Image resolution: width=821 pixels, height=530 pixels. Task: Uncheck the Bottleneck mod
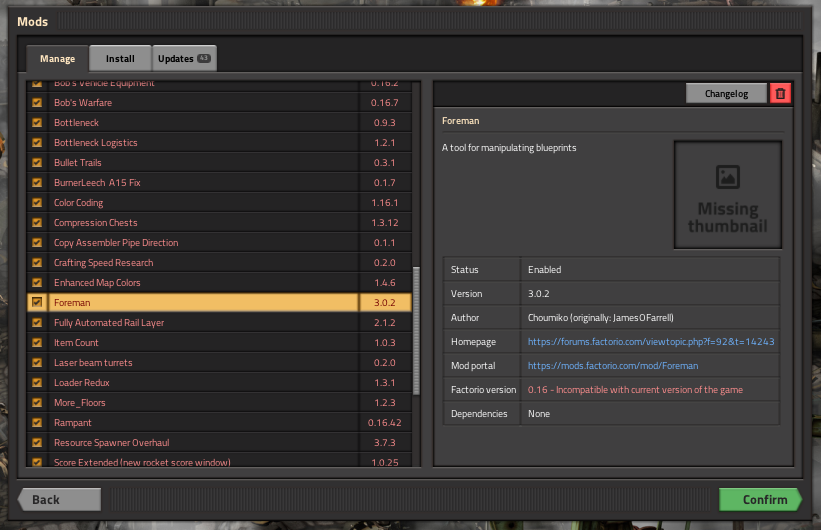37,123
